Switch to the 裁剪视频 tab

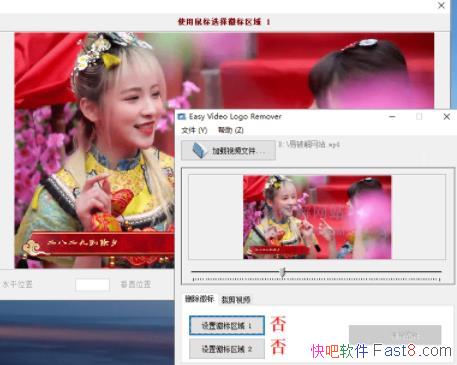(x=236, y=300)
